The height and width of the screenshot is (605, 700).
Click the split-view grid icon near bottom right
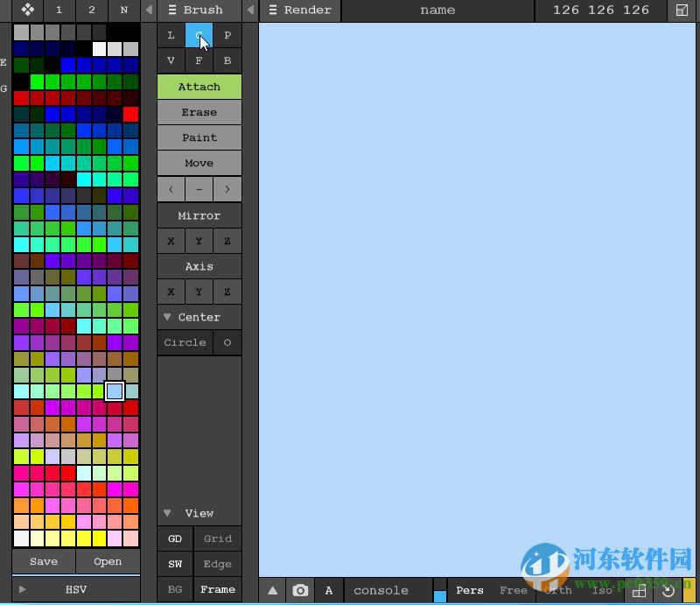[x=639, y=590]
